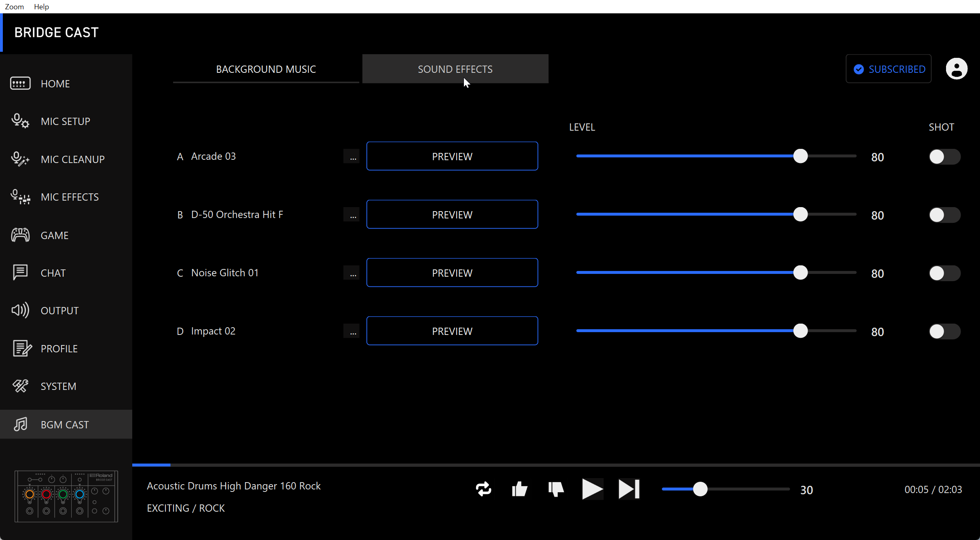Open MIC SETUP via its microphone-gear icon
Viewport: 980px width, 540px height.
tap(20, 121)
